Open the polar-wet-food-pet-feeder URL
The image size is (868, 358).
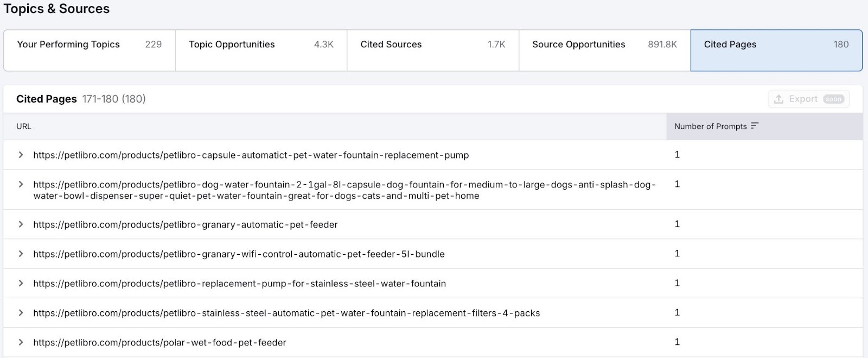[159, 343]
